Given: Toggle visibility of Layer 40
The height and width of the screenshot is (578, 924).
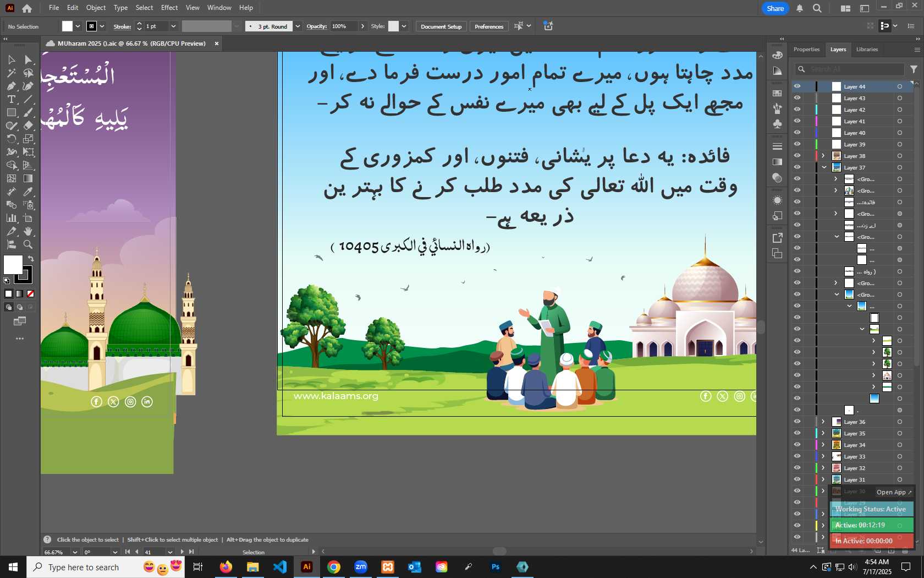Looking at the screenshot, I should [x=797, y=133].
